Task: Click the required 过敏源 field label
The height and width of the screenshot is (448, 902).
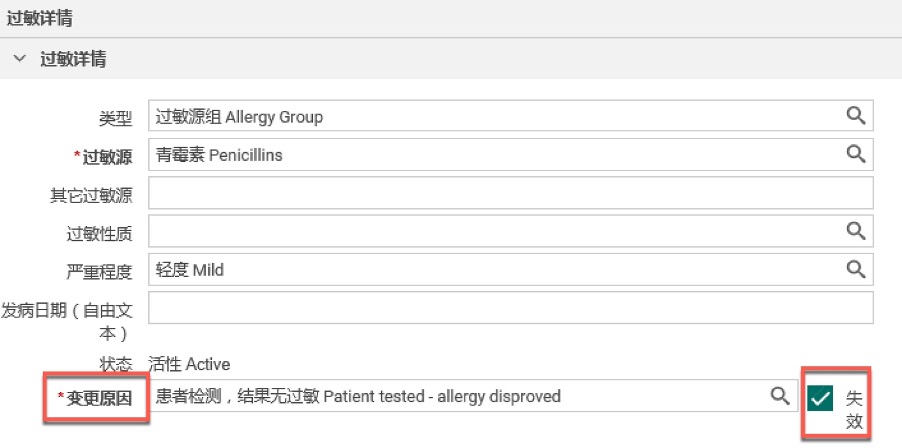Action: tap(103, 157)
